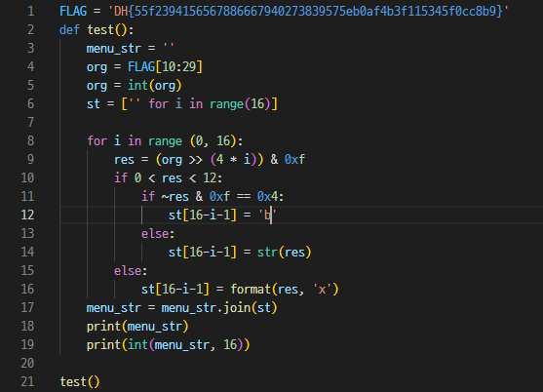543x392 pixels.
Task: Click line number 7 in the gutter
Action: (x=31, y=123)
